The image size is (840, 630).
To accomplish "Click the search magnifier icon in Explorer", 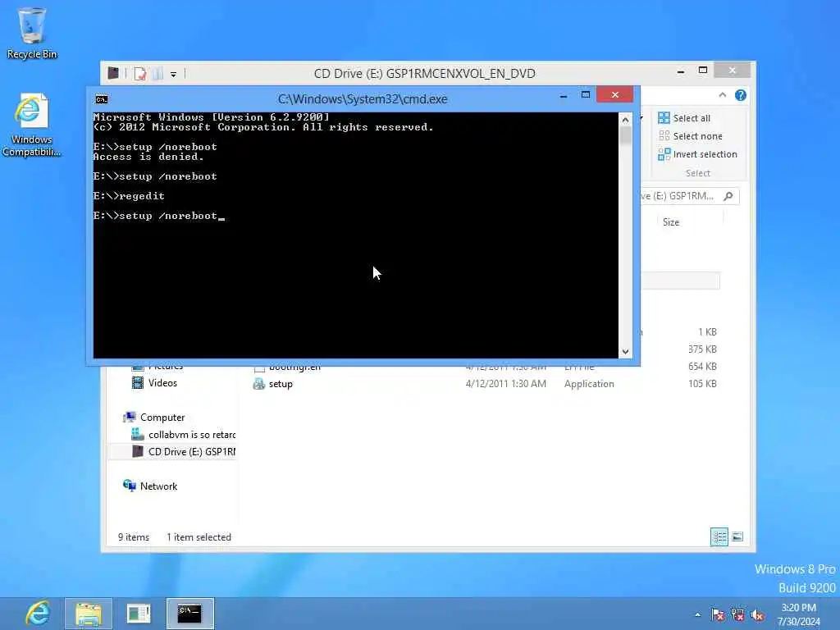I will [x=728, y=196].
